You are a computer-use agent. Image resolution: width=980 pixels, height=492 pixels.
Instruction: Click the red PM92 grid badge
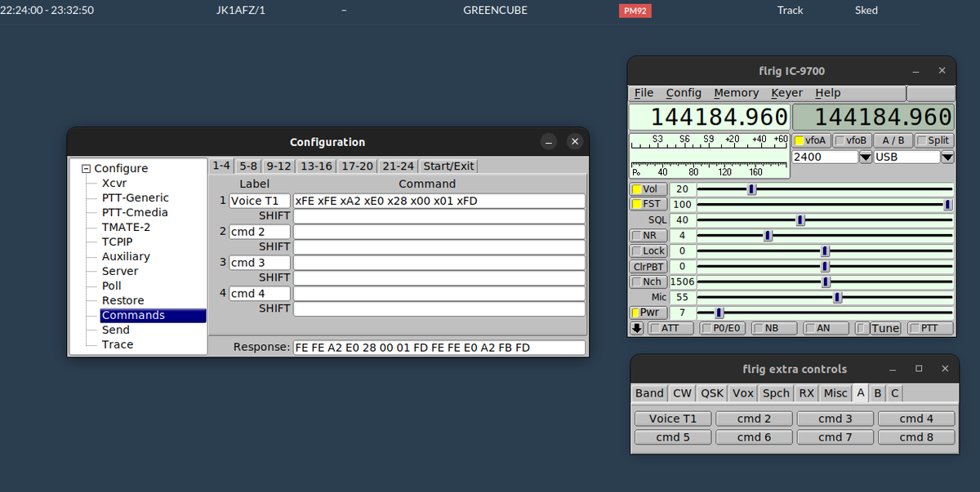pyautogui.click(x=635, y=11)
